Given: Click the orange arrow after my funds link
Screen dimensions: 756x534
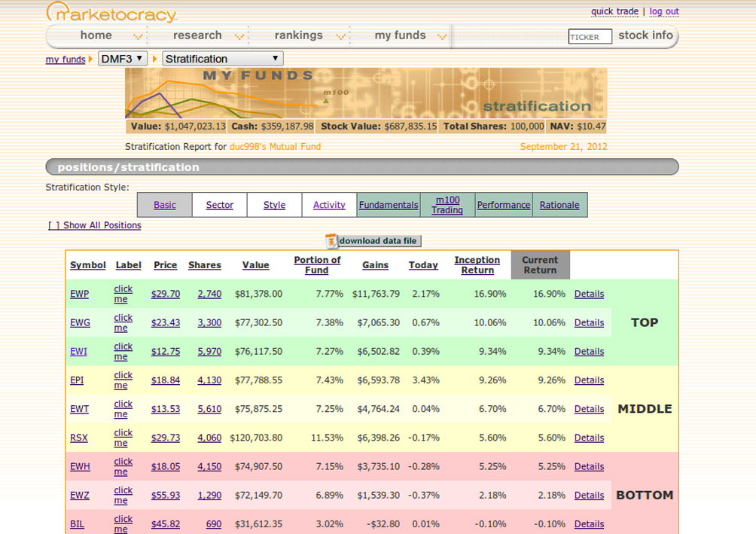Looking at the screenshot, I should pos(90,59).
